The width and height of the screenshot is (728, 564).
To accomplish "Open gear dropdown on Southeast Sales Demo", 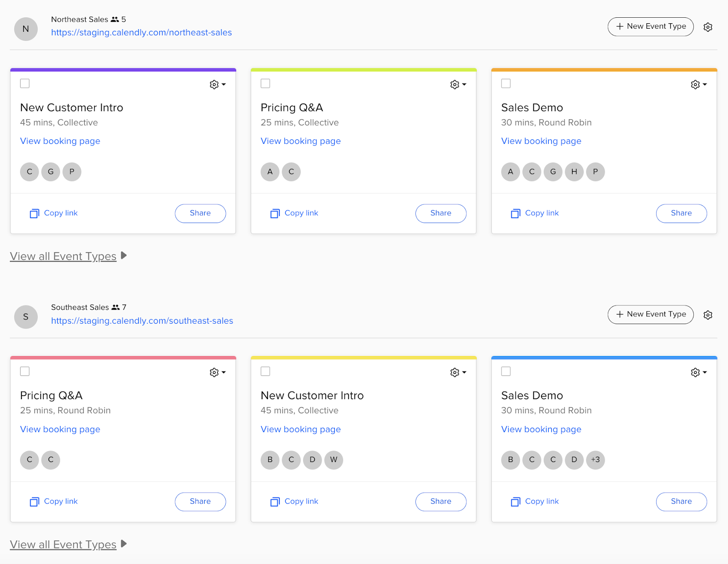I will pos(698,373).
